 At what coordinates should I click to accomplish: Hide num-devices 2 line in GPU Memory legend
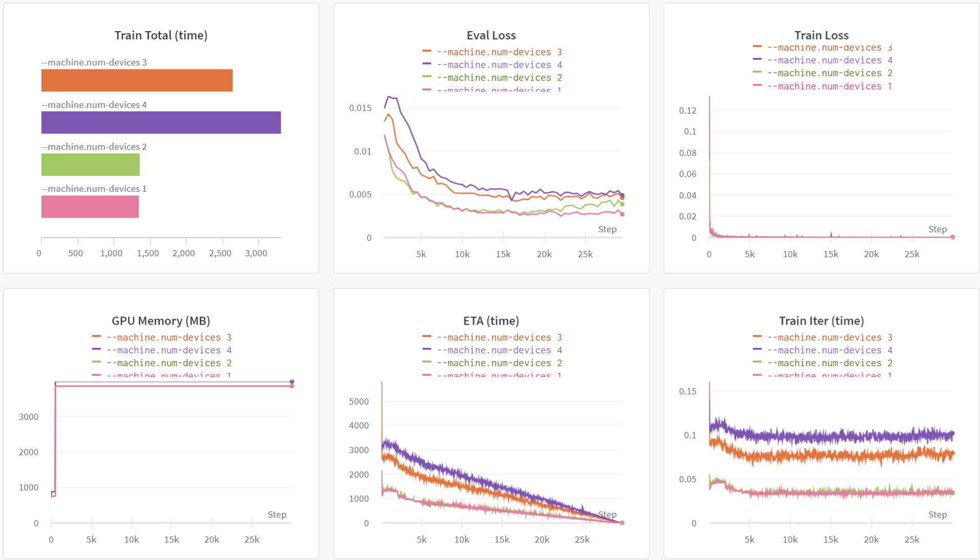pos(169,363)
